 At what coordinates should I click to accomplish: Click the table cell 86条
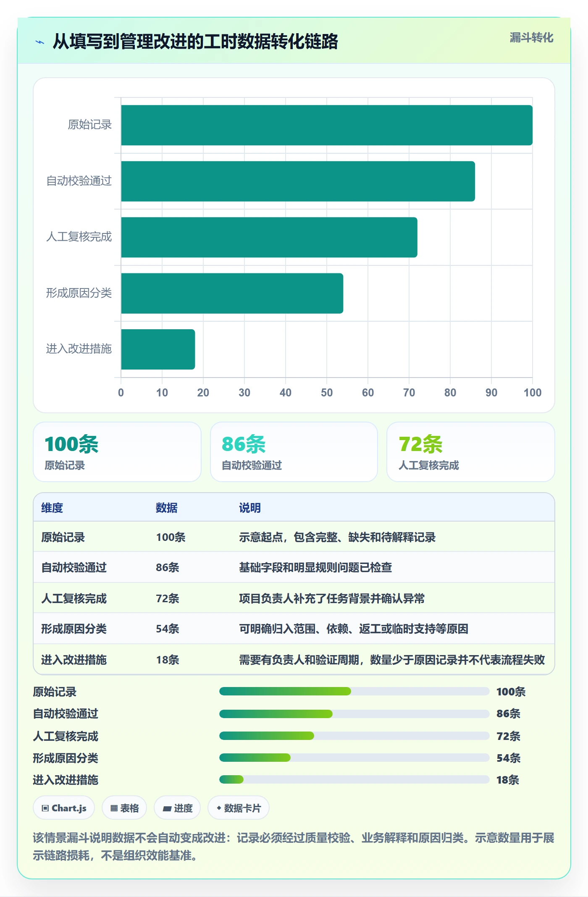[168, 567]
